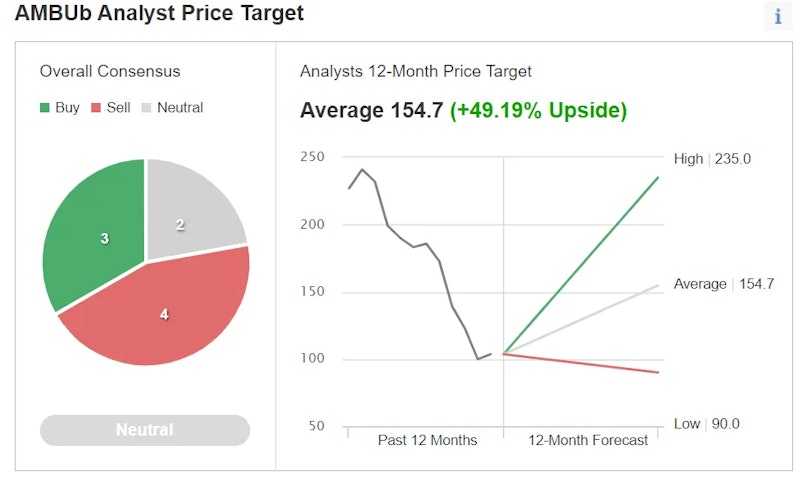Select the 12-Month Forecast axis label
Viewport: 800px width, 479px height.
588,440
